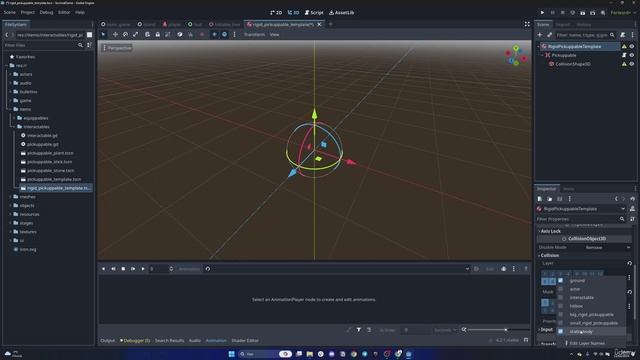Viewport: 640px width, 360px height.
Task: Toggle the staticbody layer checkbox
Action: click(560, 331)
